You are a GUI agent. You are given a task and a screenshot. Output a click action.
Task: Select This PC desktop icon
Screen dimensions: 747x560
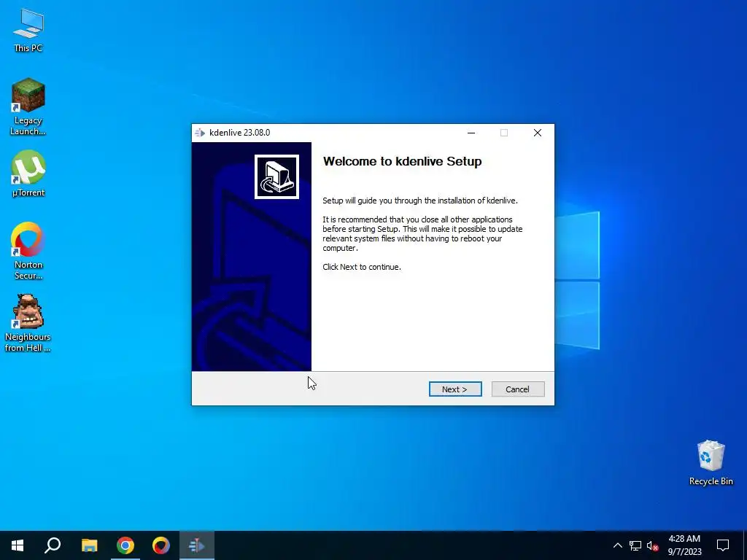click(x=28, y=31)
